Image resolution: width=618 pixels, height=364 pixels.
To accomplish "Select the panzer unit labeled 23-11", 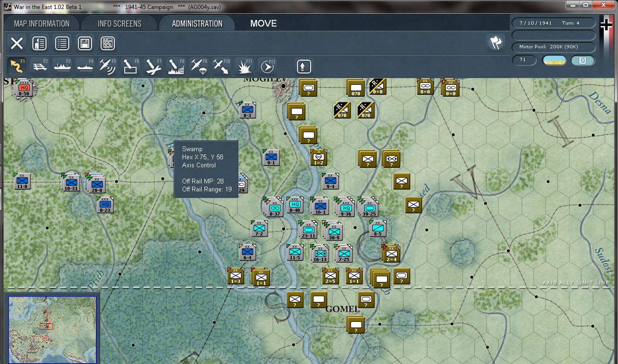I will [308, 230].
